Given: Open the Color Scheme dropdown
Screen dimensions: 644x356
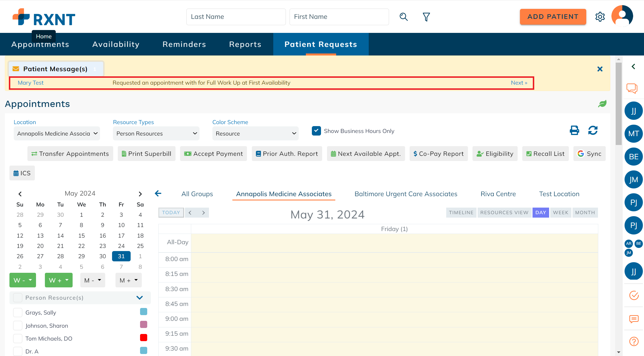Looking at the screenshot, I should tap(255, 134).
